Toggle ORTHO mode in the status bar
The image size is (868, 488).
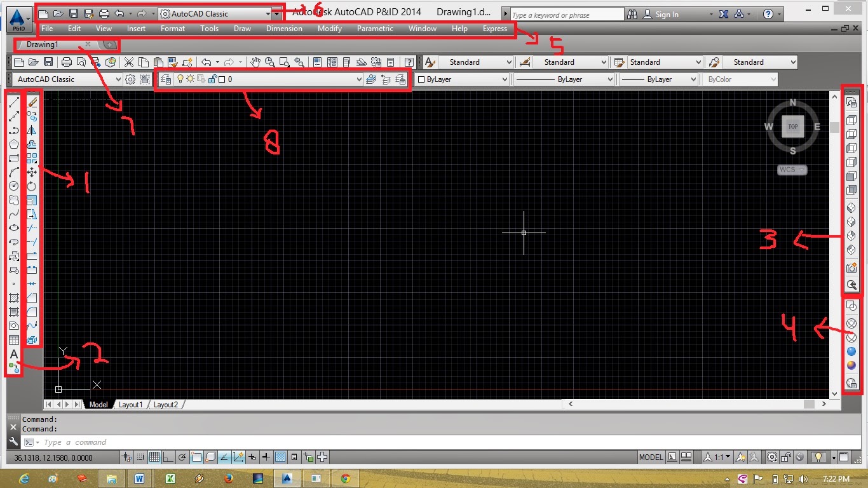tap(166, 456)
